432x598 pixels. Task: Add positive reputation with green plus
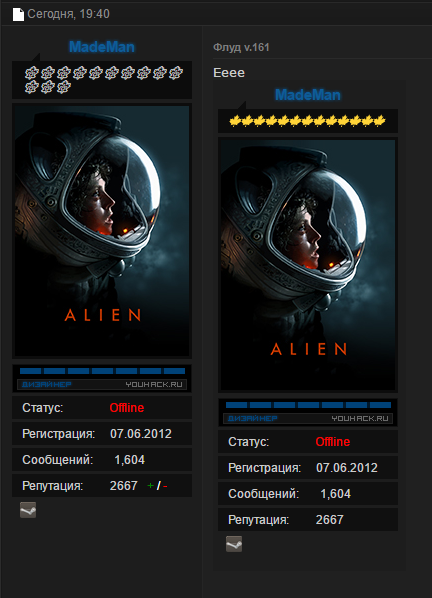[150, 485]
